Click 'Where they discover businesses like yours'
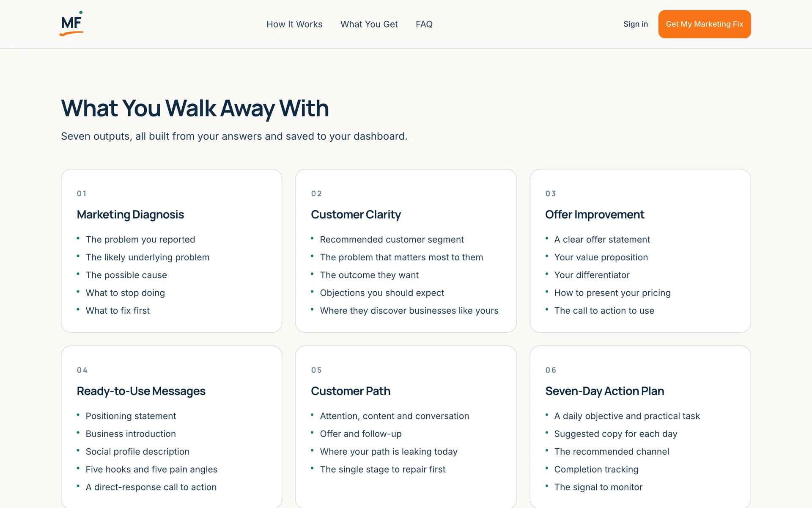Screen dimensions: 812x508 [x=409, y=311]
